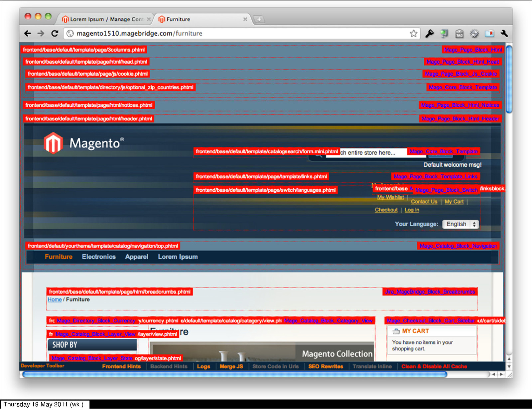
Task: Click Clean & Disable All Cache
Action: [434, 366]
